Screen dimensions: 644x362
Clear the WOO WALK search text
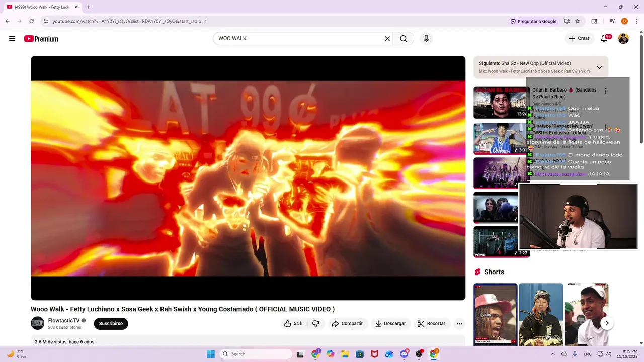[x=387, y=39]
